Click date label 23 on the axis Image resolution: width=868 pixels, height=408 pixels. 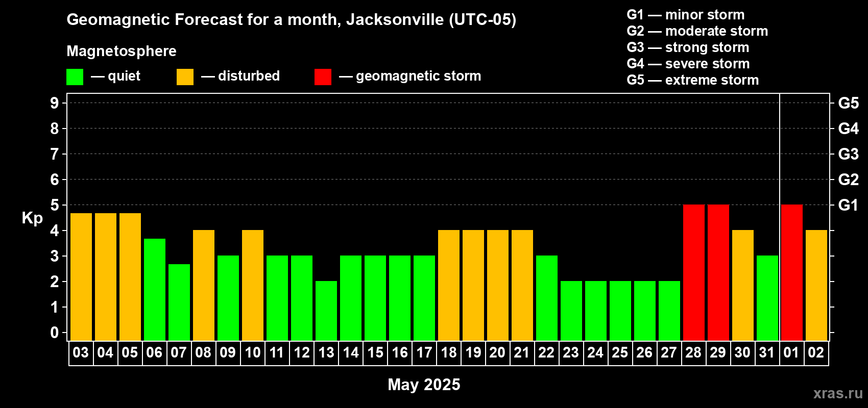pyautogui.click(x=571, y=352)
